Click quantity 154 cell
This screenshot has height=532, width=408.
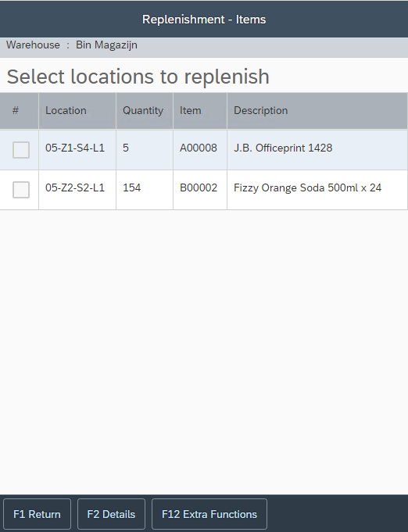click(x=145, y=190)
